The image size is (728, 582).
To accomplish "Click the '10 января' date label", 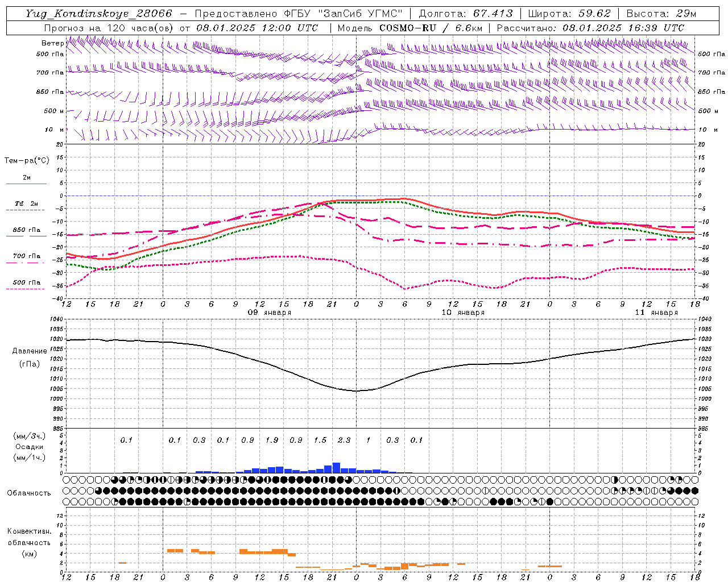I will click(x=463, y=313).
